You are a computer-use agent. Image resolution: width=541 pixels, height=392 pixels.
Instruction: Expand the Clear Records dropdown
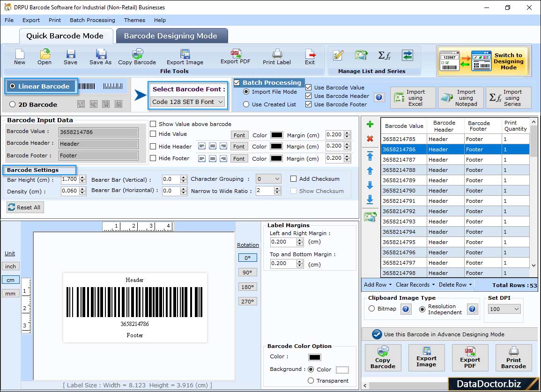pyautogui.click(x=415, y=285)
